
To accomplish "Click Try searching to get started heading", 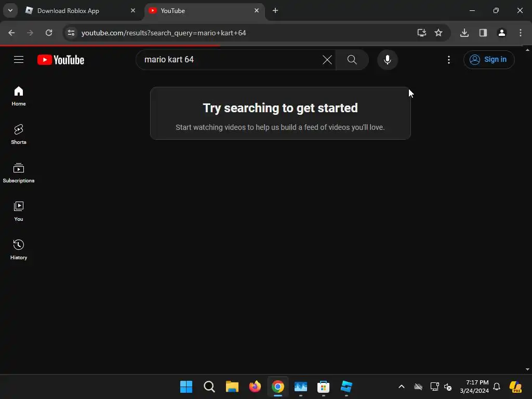I will tap(280, 108).
